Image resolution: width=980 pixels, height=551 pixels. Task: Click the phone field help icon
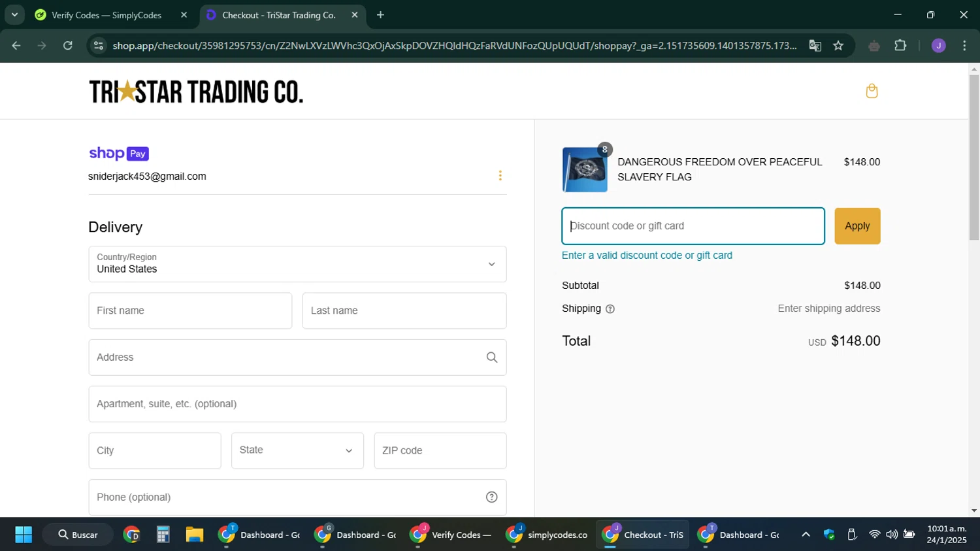pyautogui.click(x=492, y=497)
